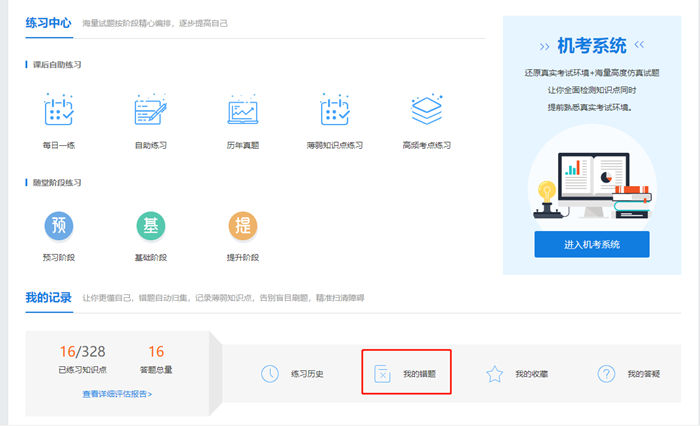Click the 随堂阶段练习 subsection label
This screenshot has width=700, height=426.
coord(57,183)
